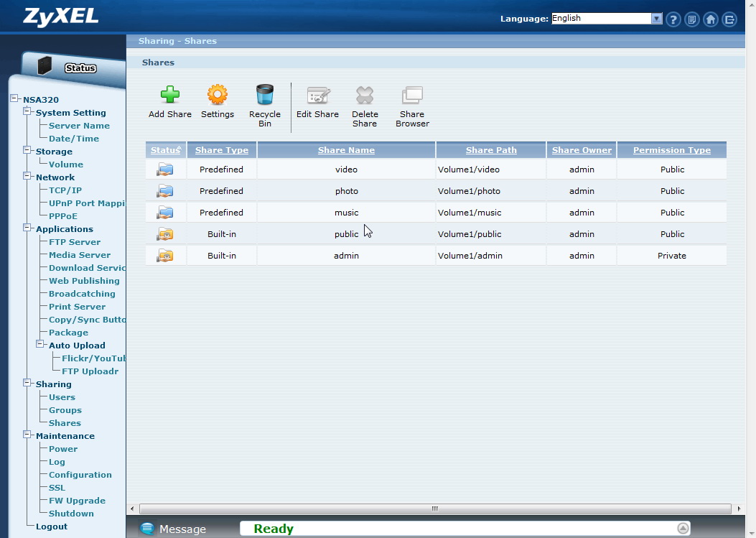Click the Status device icon tab
This screenshot has width=756, height=538.
tap(45, 65)
